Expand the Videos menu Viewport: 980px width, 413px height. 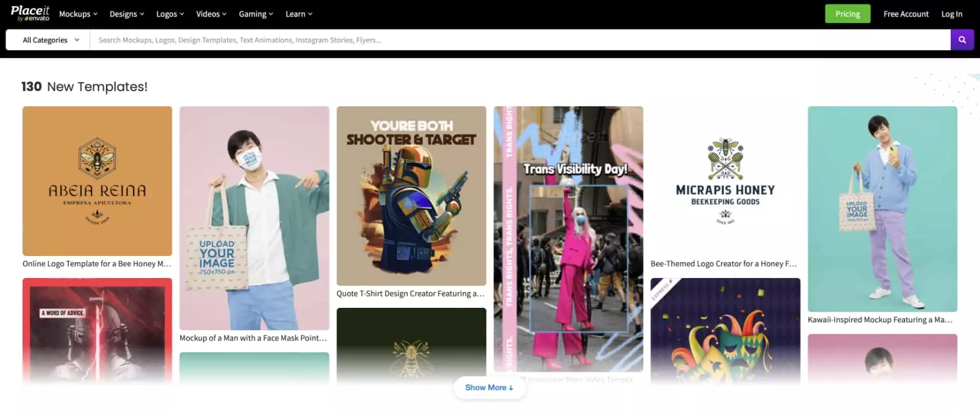tap(211, 14)
